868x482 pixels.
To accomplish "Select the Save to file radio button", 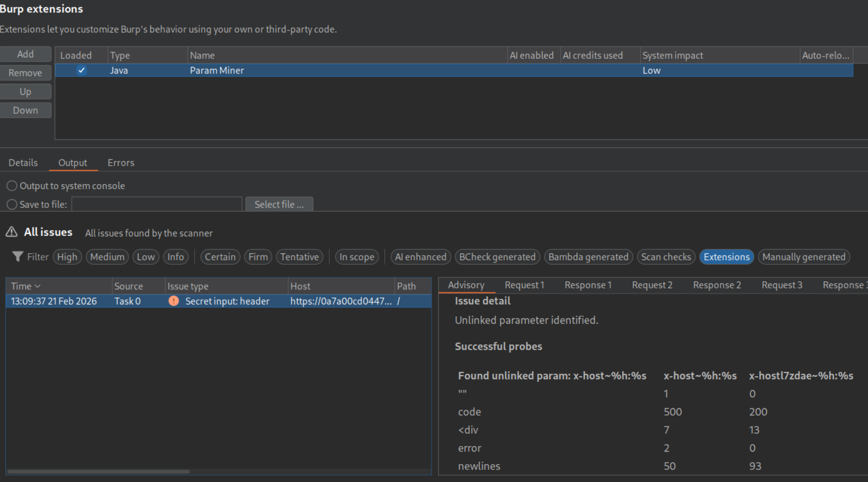I will click(12, 205).
